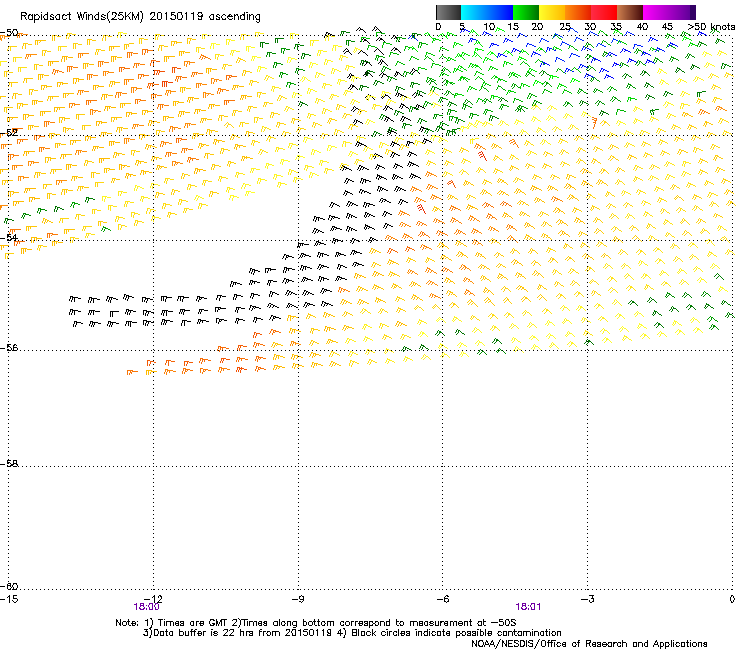Click the -9 longitude axis label
740x650 pixels.
point(297,599)
